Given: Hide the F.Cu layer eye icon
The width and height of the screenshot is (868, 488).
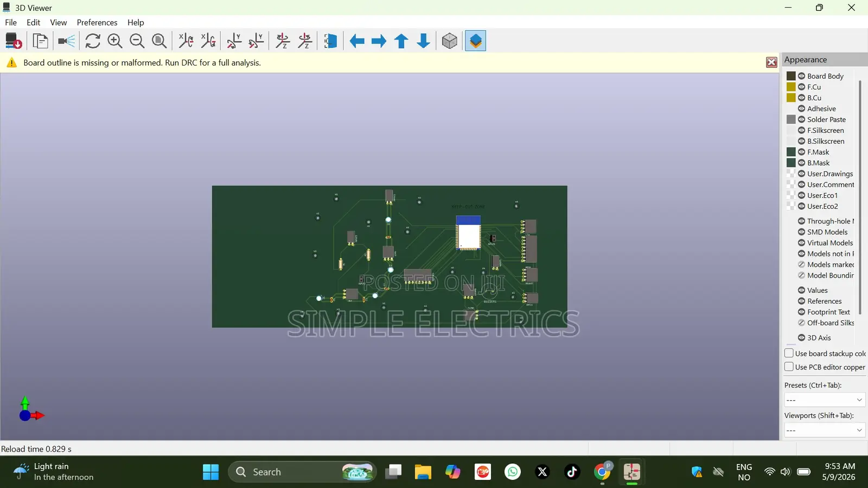Looking at the screenshot, I should 801,87.
